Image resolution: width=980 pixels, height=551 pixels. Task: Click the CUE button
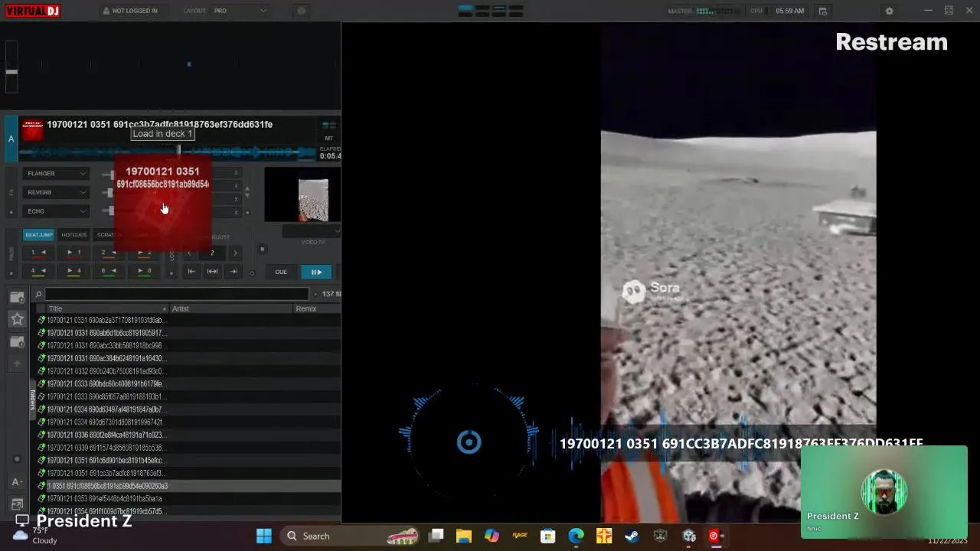coord(281,272)
